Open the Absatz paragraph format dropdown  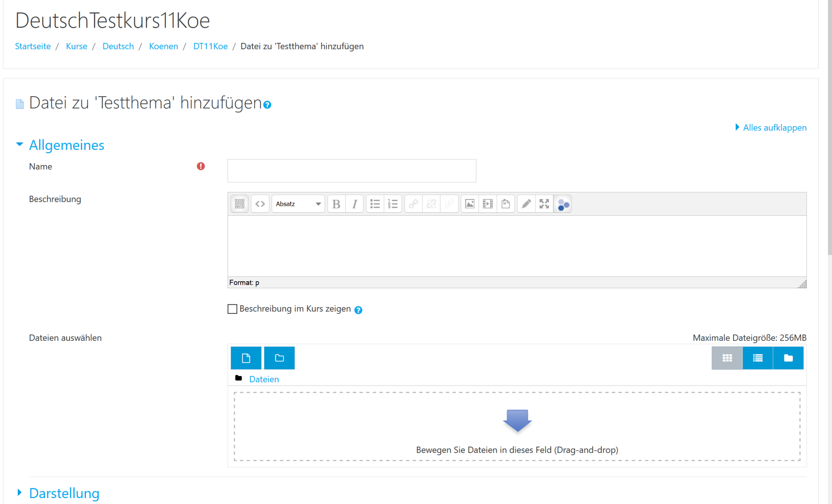[298, 204]
